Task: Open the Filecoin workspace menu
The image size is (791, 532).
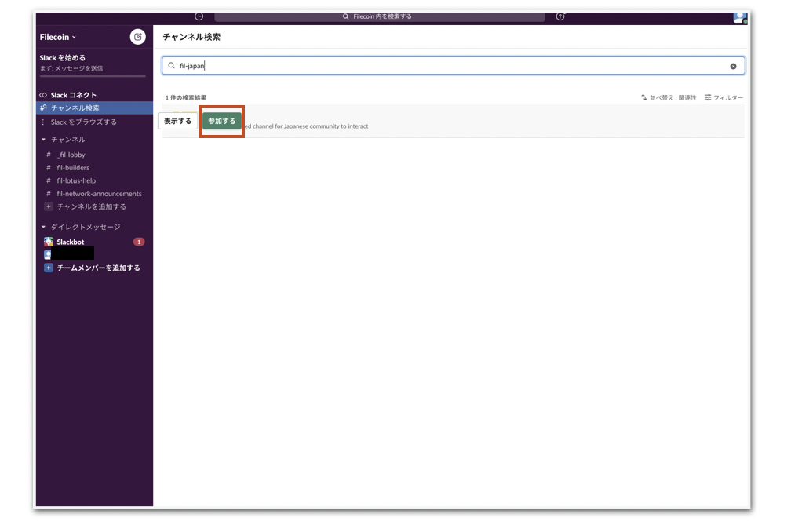Action: (58, 37)
